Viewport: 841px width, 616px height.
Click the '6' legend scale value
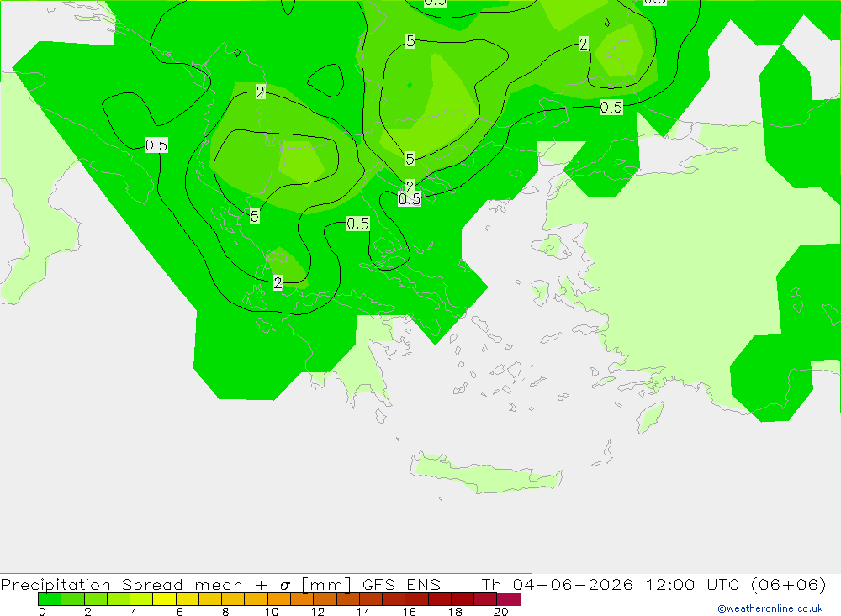180,612
